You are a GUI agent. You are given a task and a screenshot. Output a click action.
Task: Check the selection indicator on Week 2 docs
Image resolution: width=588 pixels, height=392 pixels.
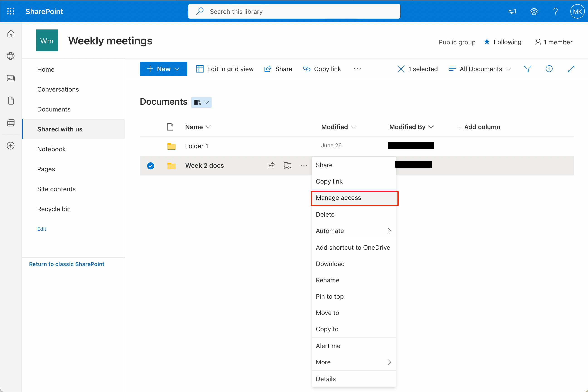(151, 165)
